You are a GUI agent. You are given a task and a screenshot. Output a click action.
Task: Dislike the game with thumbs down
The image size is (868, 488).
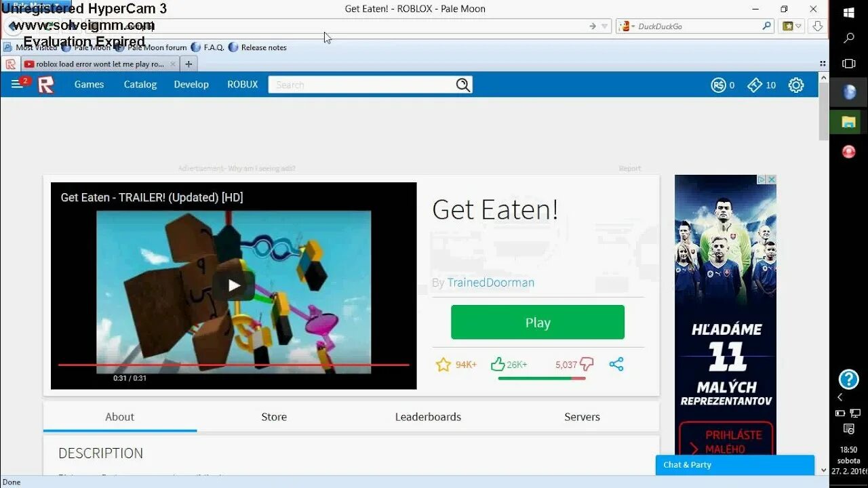click(587, 365)
